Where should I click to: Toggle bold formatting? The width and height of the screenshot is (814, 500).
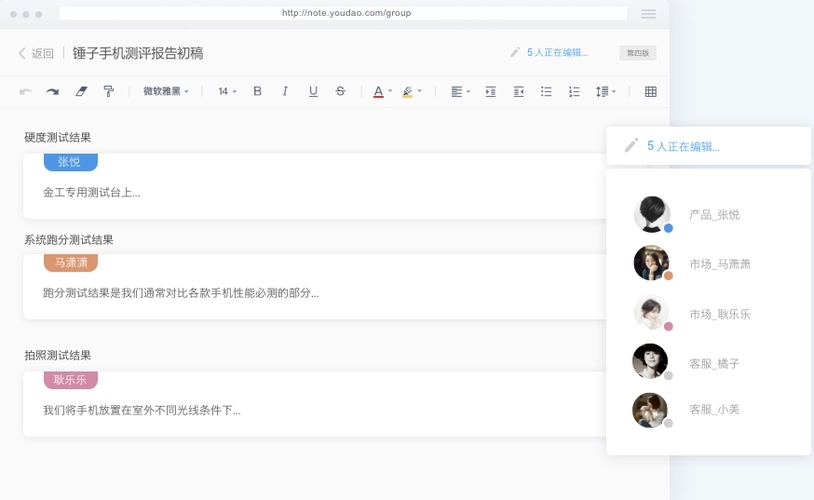coord(257,92)
